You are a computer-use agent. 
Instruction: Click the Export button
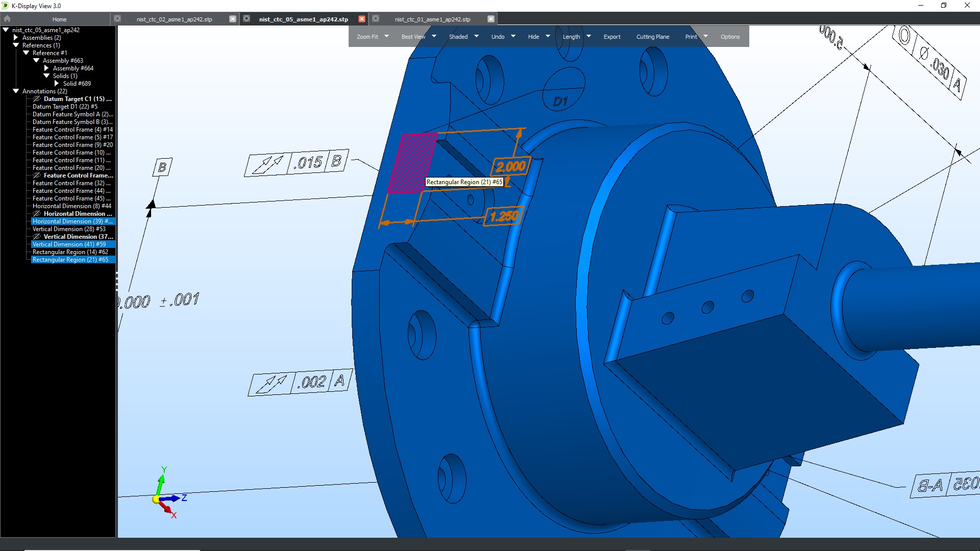click(x=611, y=37)
